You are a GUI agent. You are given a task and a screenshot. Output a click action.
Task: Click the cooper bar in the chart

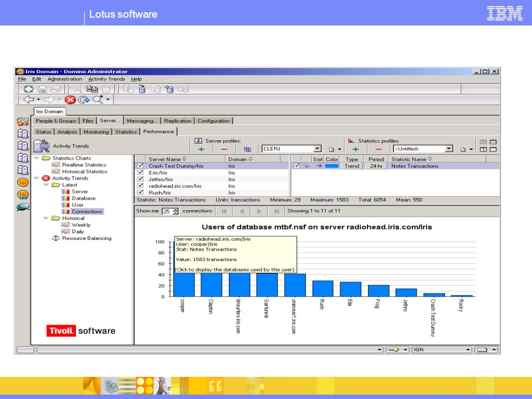[184, 284]
